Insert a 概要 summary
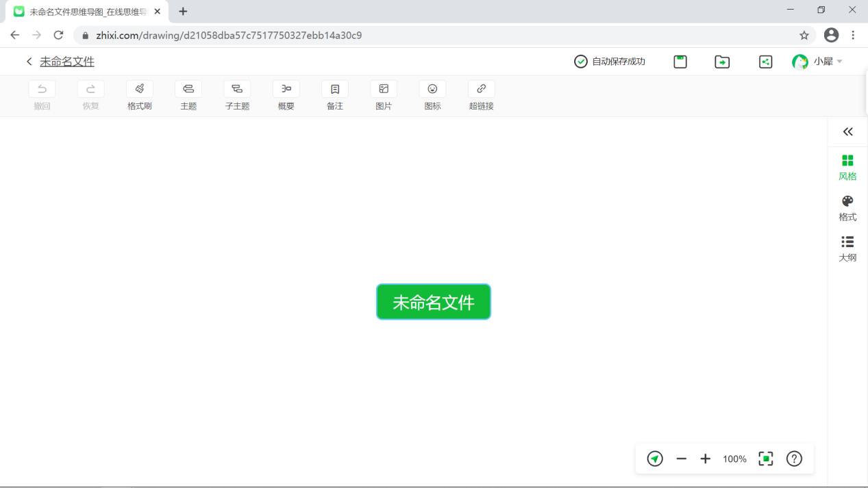 pos(286,96)
